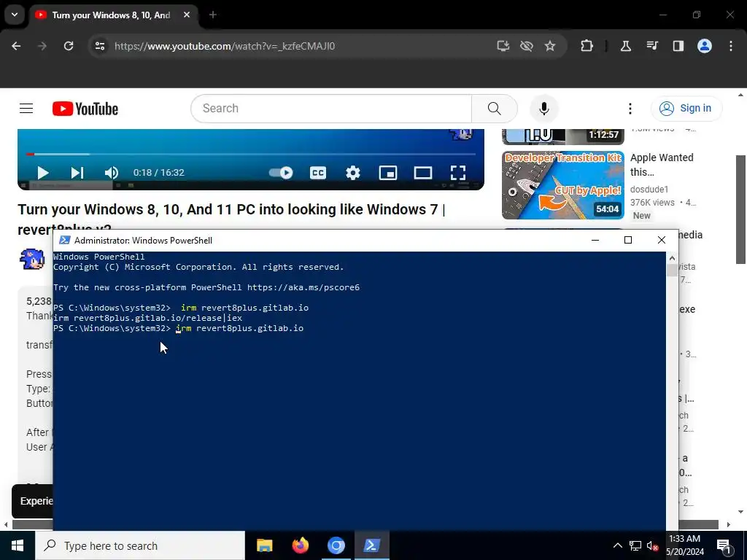The height and width of the screenshot is (560, 747).
Task: Open the dosdude1 channel name
Action: point(649,189)
